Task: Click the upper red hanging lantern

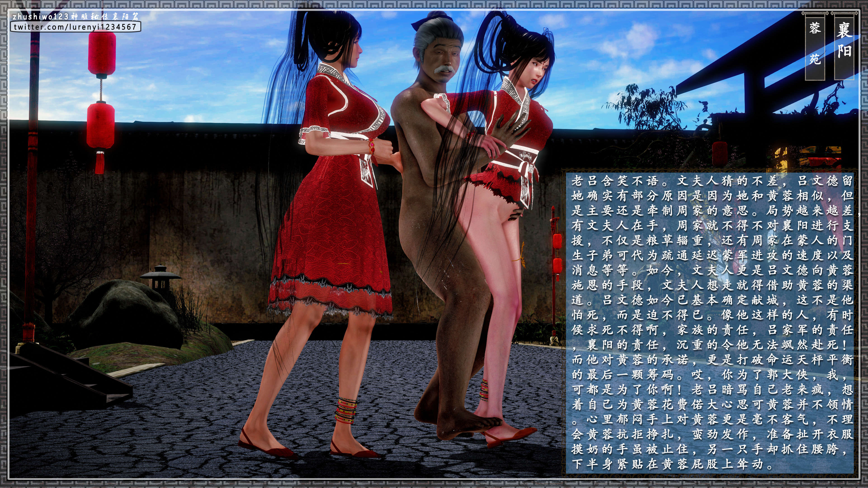Action: click(102, 52)
